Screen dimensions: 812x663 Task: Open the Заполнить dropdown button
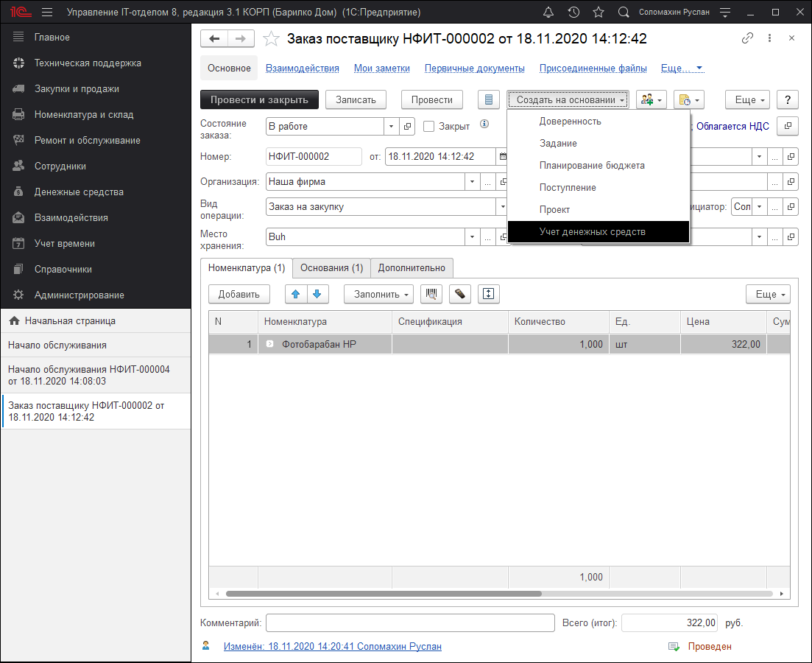point(378,294)
